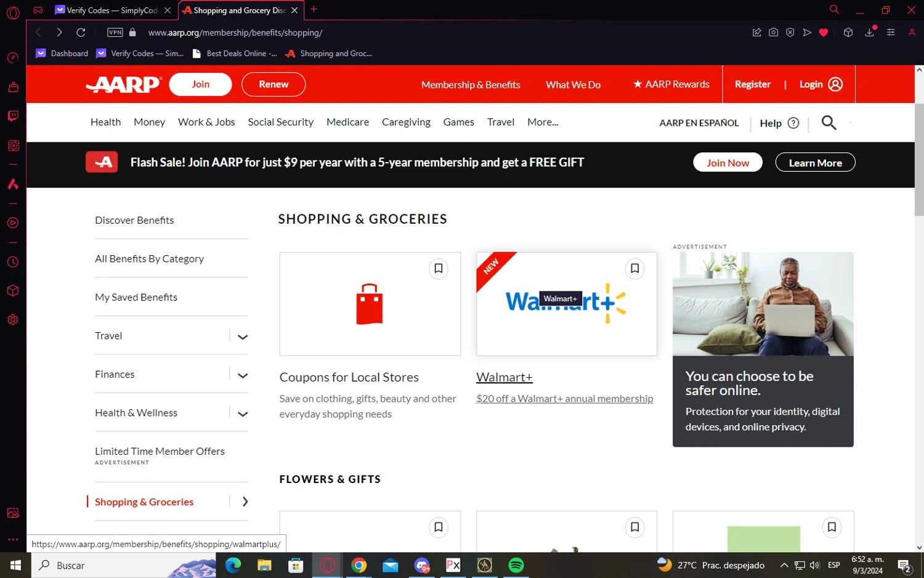The image size is (924, 578).
Task: Click the AARP logo in header
Action: click(124, 84)
